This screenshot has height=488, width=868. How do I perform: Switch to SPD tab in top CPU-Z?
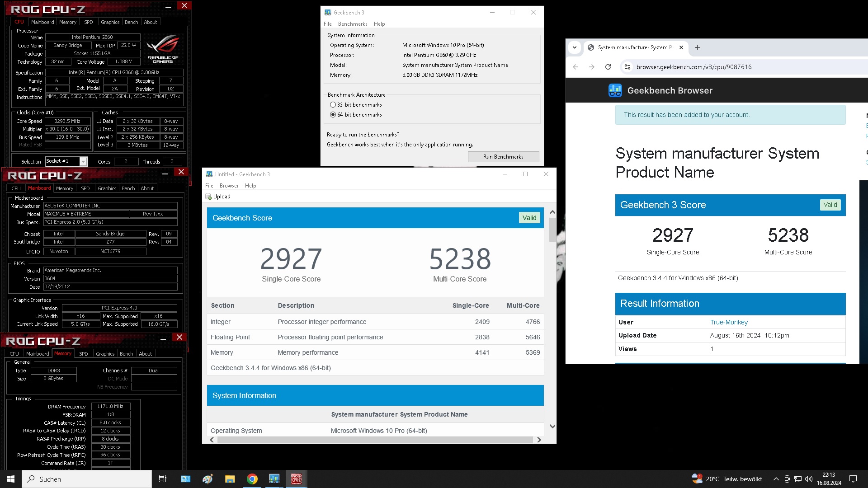(x=89, y=22)
